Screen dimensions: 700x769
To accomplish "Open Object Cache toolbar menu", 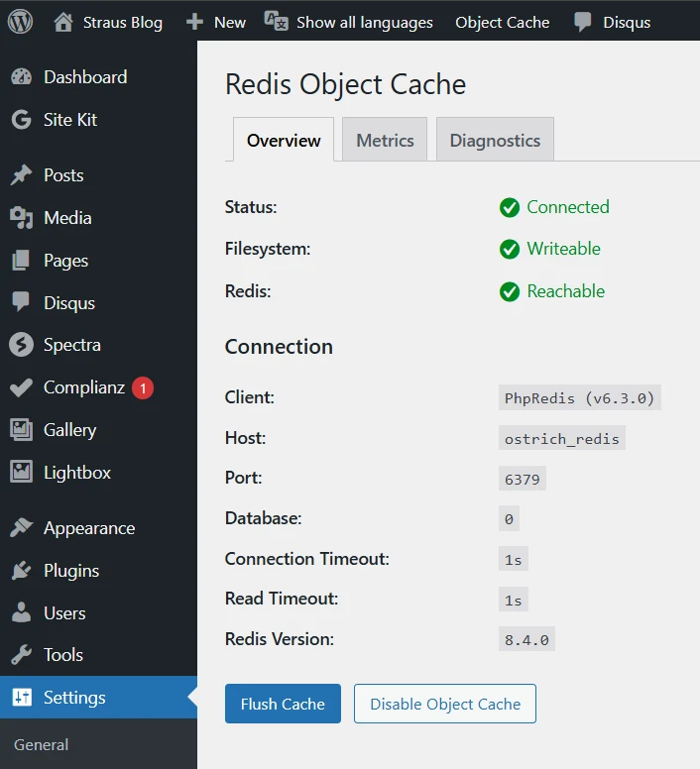I will [x=502, y=22].
